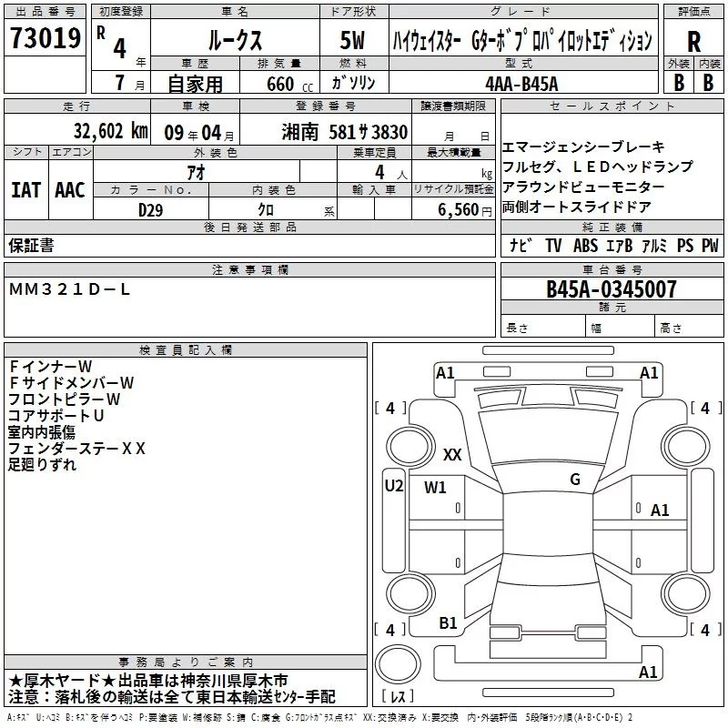Screen dimensions: 728x728
Task: Select displacement value 660 cc
Action: tap(289, 84)
